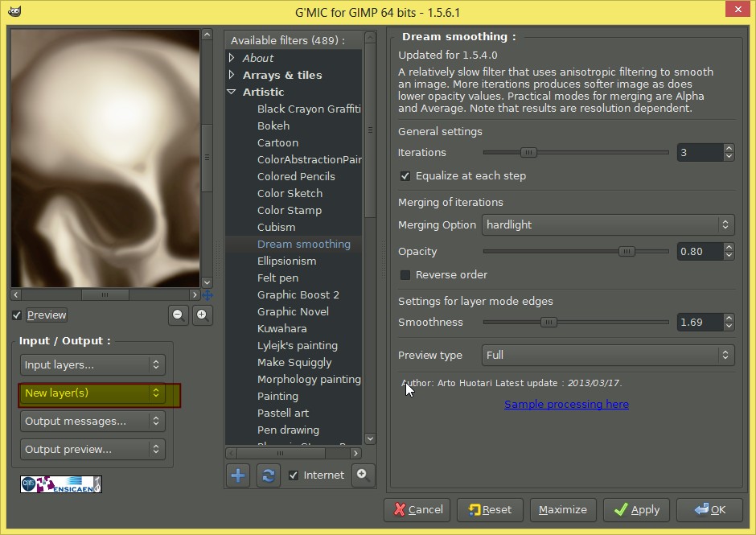
Task: Click the skull preview image
Action: click(105, 158)
